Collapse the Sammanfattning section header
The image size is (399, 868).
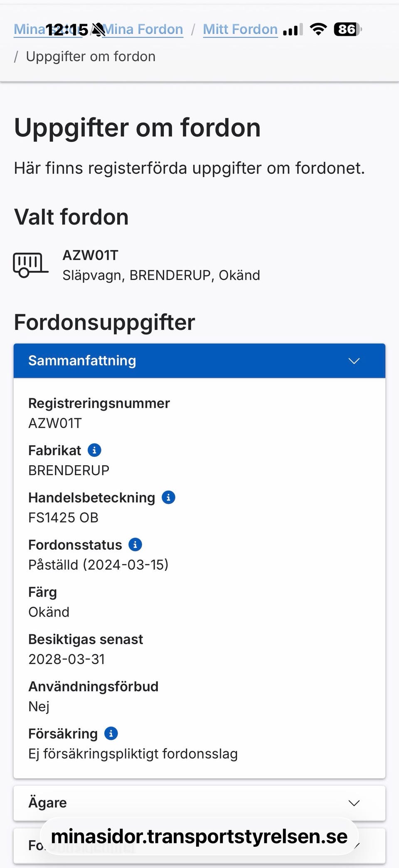tap(199, 361)
